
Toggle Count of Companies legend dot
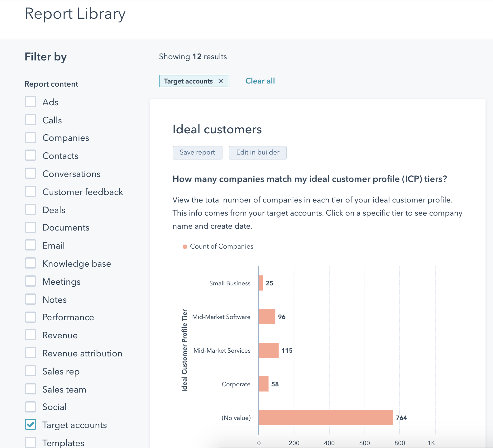(x=185, y=247)
